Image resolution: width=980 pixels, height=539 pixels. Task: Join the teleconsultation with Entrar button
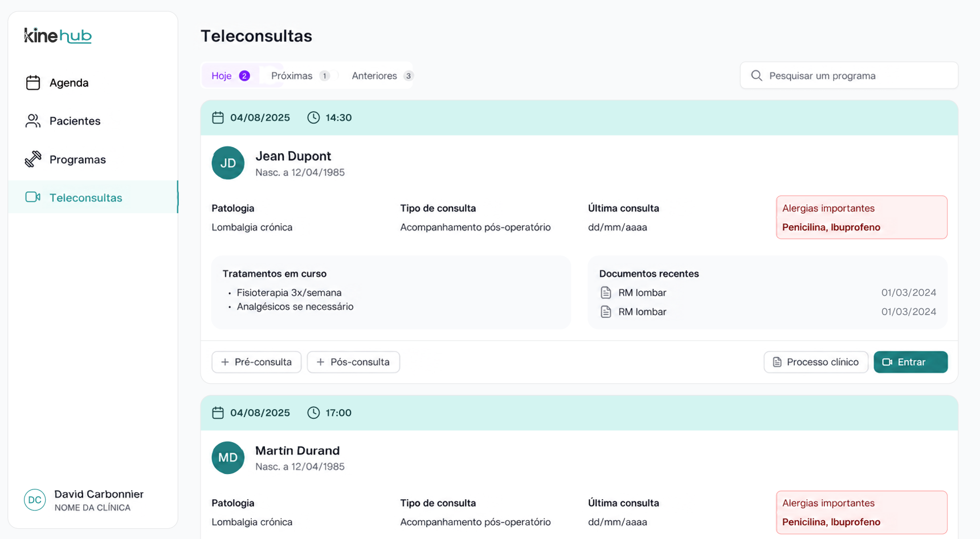910,362
